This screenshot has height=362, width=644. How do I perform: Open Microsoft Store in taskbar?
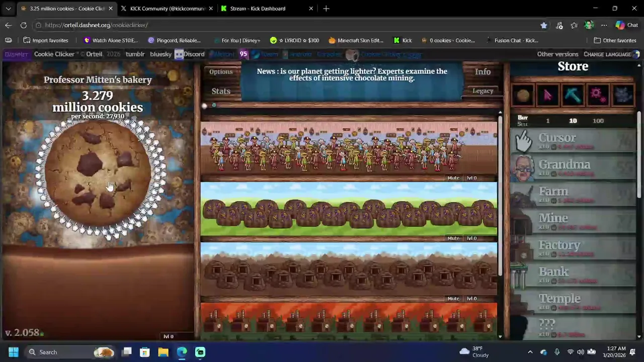(x=144, y=352)
